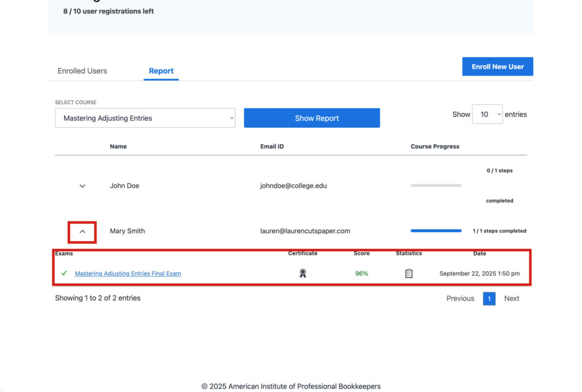Screen dimensions: 582x392
Task: Click '0 / 1 steps' progress text
Action: [x=499, y=170]
